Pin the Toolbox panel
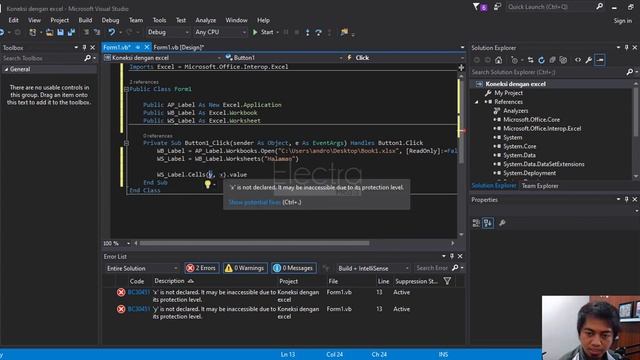Image resolution: width=640 pixels, height=360 pixels. [x=84, y=48]
